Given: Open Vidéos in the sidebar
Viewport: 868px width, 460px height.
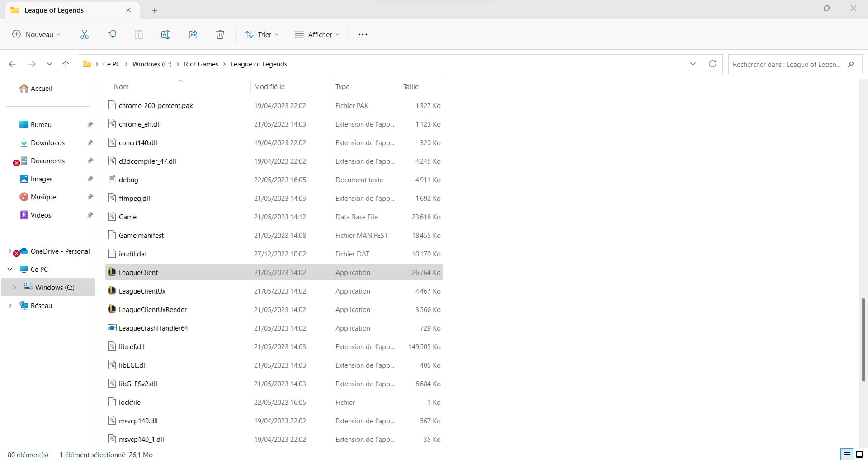Looking at the screenshot, I should click(41, 215).
